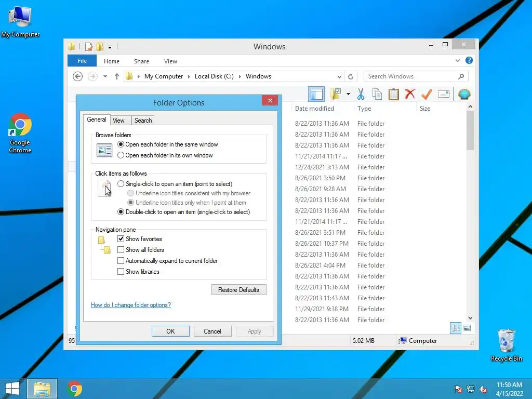Viewport: 532px width, 399px height.
Task: Click file list vertical scrollbar thumb
Action: [x=470, y=130]
